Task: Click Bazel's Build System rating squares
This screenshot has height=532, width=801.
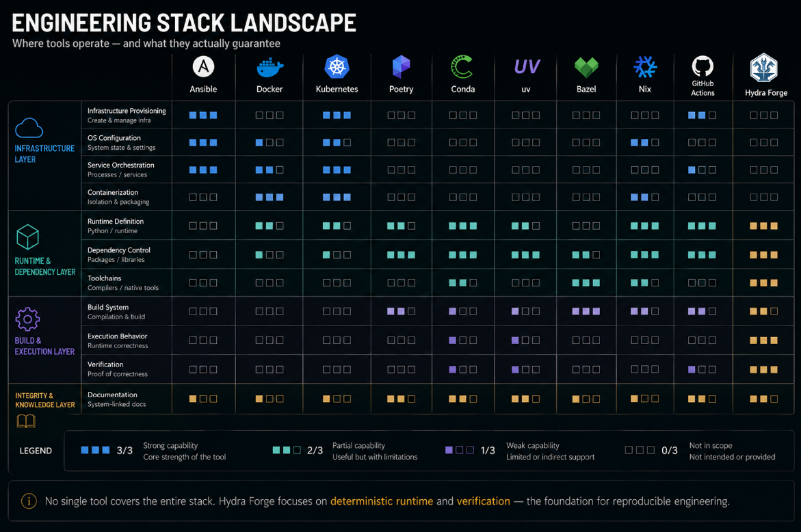Action: (x=586, y=311)
